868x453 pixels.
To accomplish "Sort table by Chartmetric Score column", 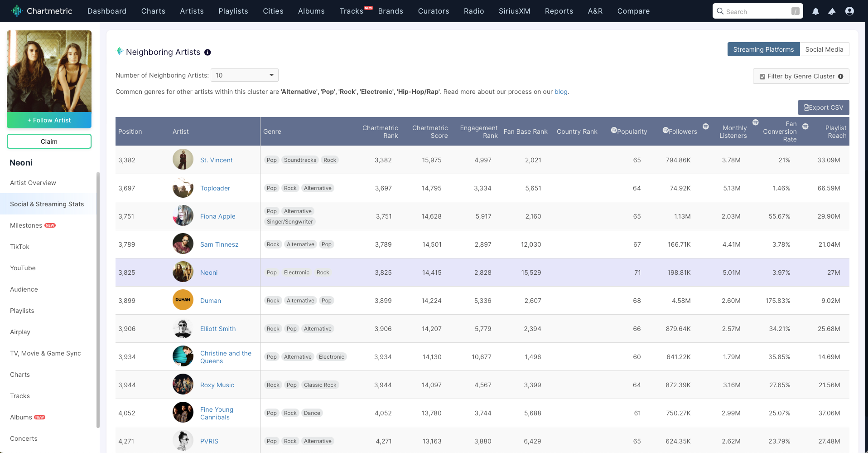I will point(429,132).
